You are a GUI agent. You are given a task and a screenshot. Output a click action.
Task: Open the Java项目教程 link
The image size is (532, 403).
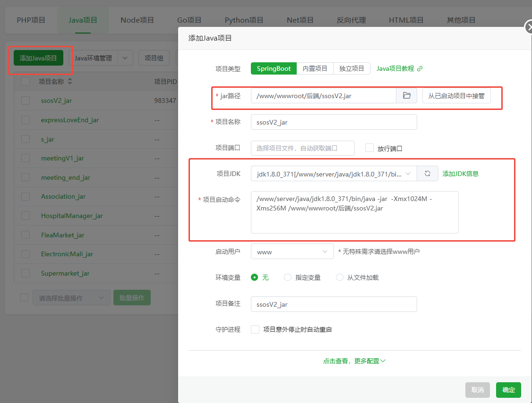tap(395, 68)
